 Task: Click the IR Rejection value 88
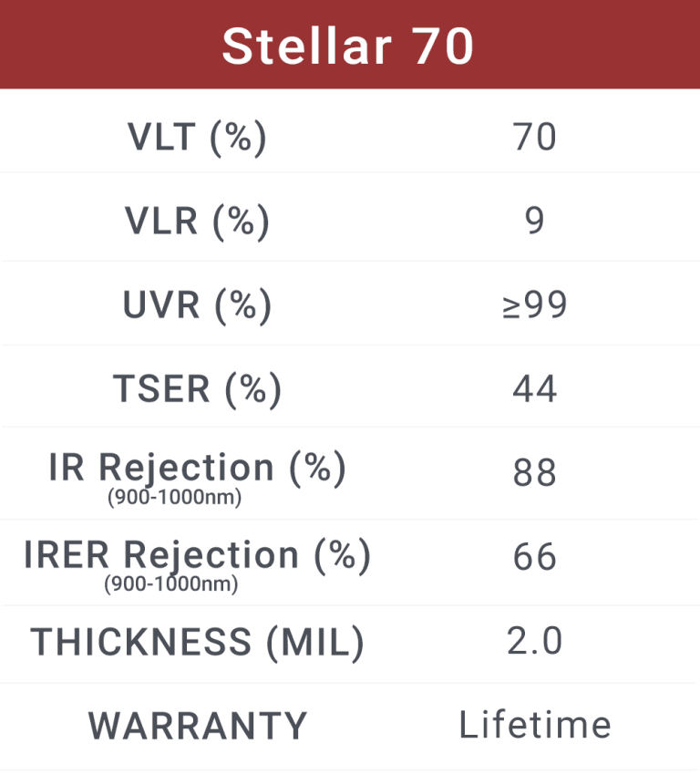point(535,474)
